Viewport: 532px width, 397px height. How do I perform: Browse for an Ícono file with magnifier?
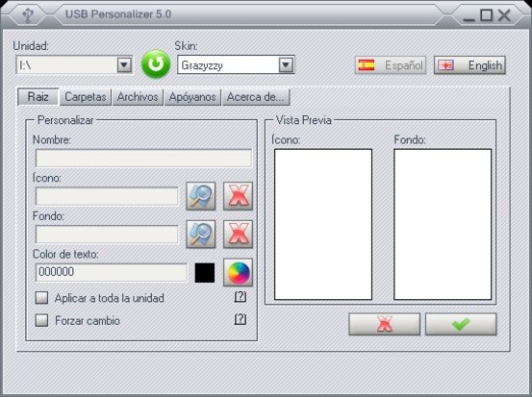[201, 196]
